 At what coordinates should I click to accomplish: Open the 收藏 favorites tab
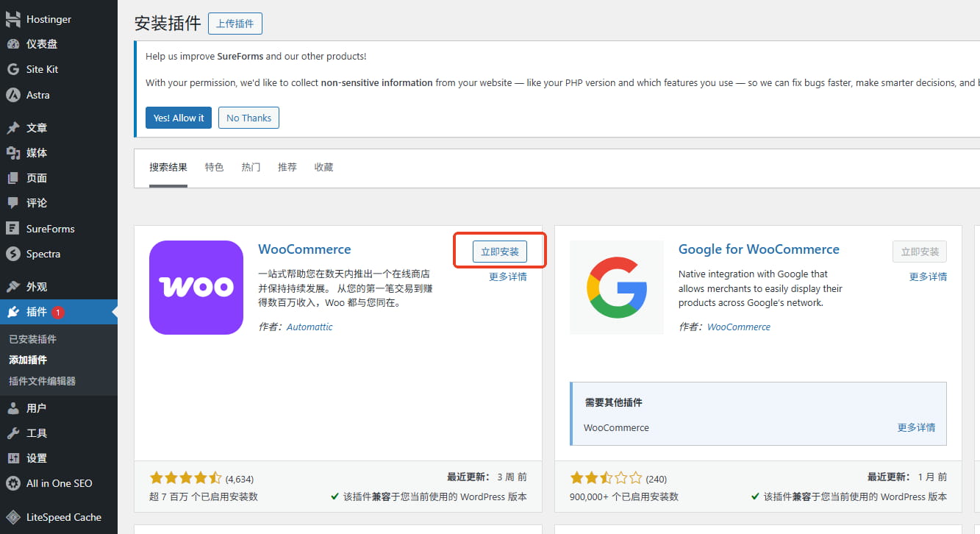pos(323,168)
